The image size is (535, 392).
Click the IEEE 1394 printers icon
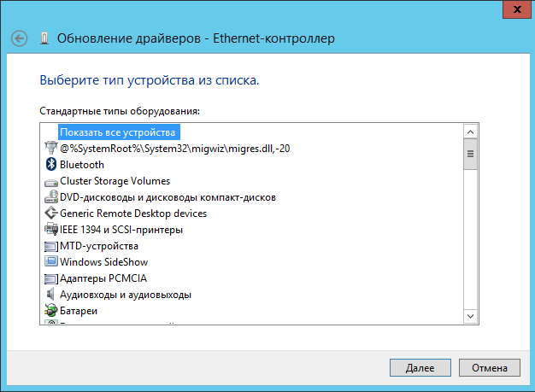pyautogui.click(x=50, y=230)
